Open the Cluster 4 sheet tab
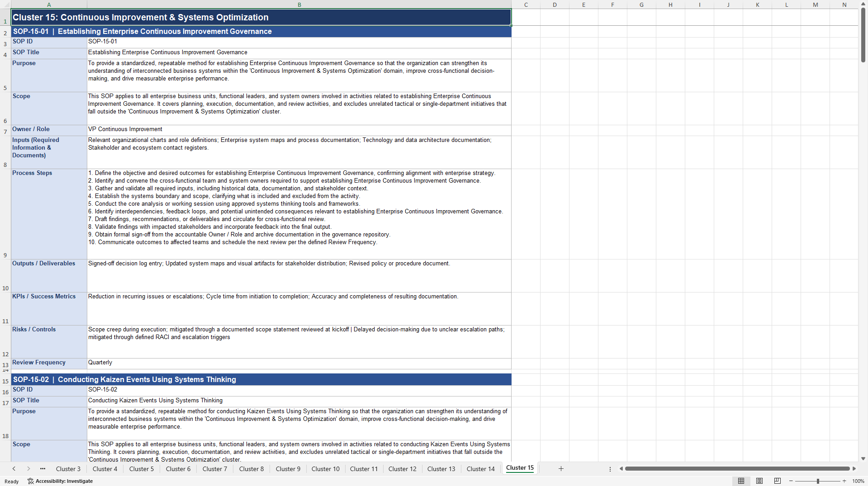Screen dimensions: 868x486 click(105, 469)
